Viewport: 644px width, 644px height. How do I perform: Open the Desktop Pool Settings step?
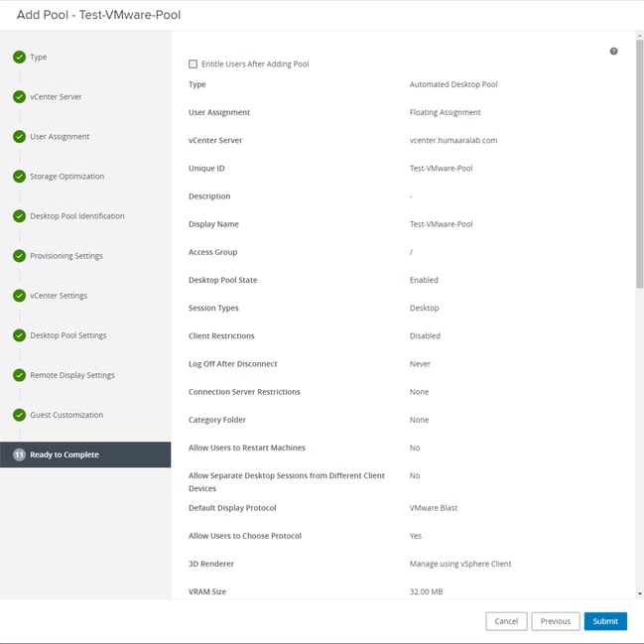pyautogui.click(x=68, y=335)
